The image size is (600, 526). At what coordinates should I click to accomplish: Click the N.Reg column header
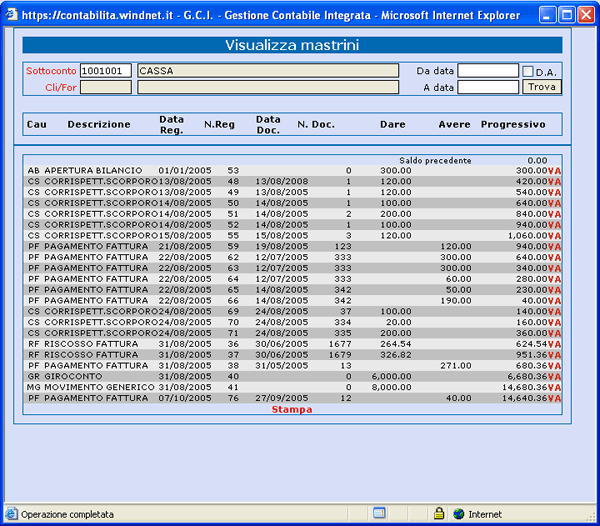pyautogui.click(x=219, y=124)
